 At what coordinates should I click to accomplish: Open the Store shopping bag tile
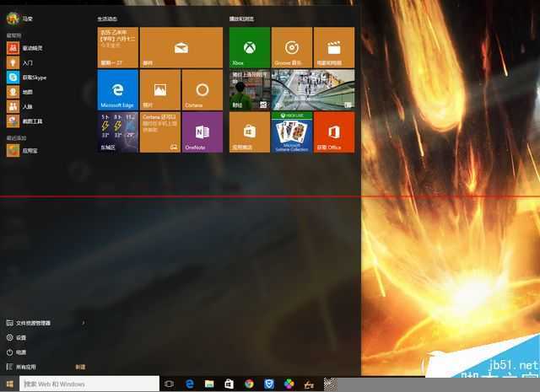point(250,132)
